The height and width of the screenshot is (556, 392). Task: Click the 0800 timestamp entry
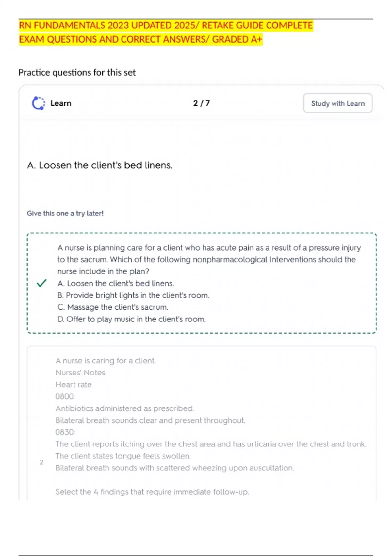point(65,396)
